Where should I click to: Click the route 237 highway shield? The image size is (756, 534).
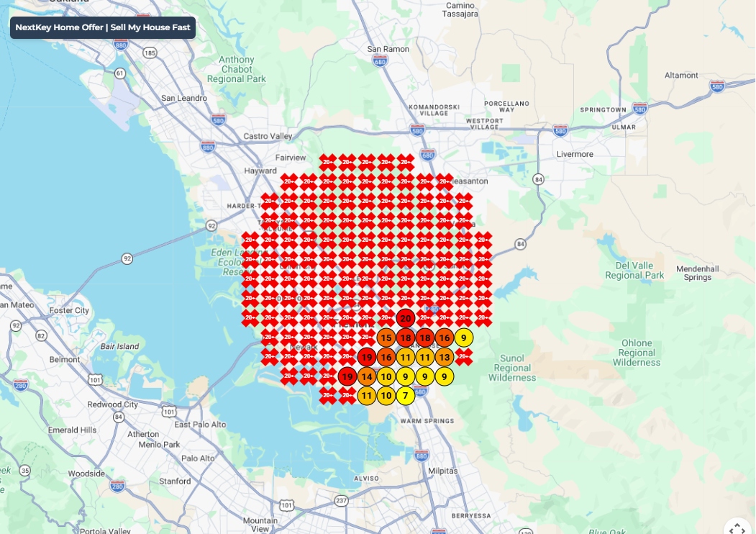point(342,500)
